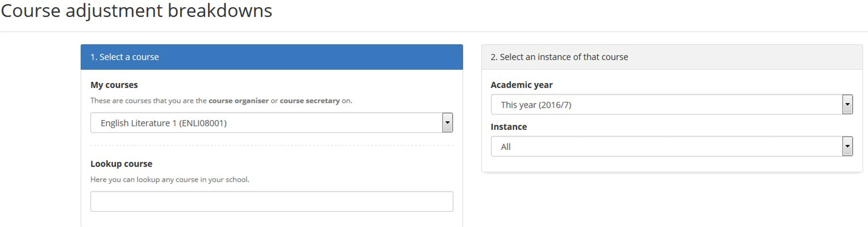
Task: Click the dashed divider above Lookup course
Action: tap(272, 145)
